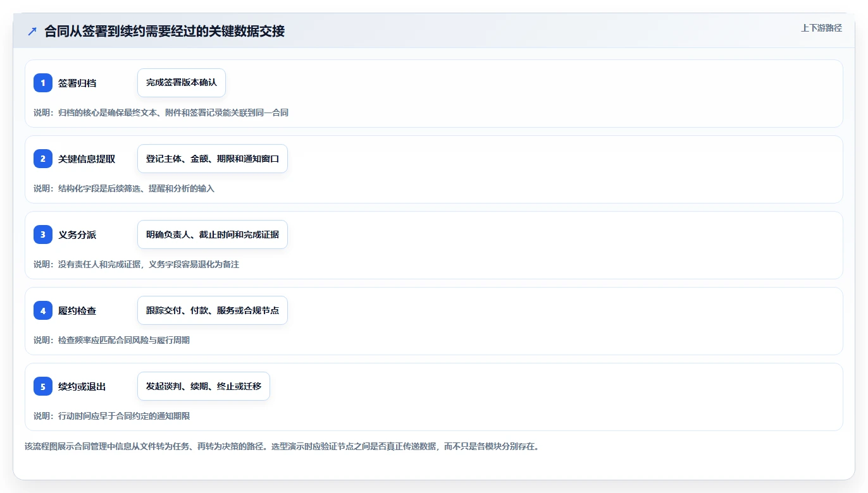Click the 登记主体、金额、期限和通知窗口 chip

click(213, 159)
